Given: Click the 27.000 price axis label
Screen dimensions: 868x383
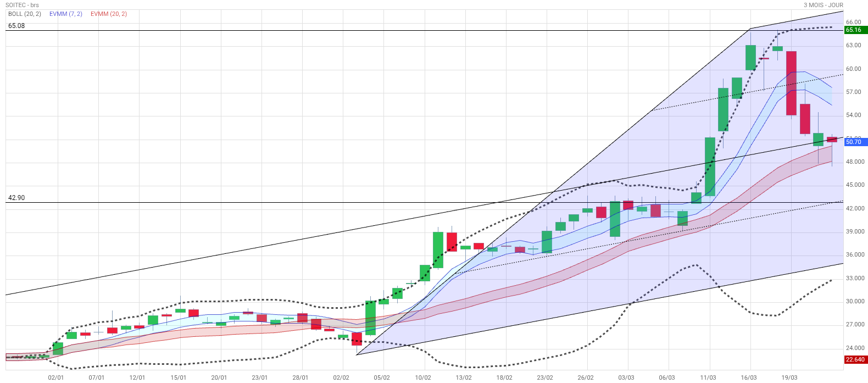Looking at the screenshot, I should 855,325.
